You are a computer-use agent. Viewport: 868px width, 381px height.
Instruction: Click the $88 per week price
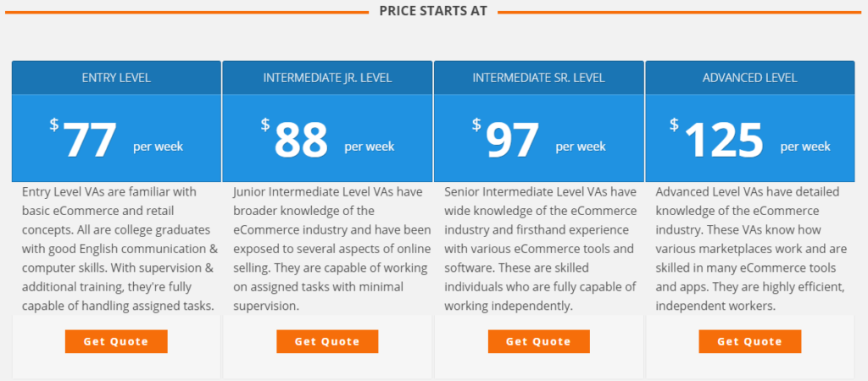click(327, 138)
